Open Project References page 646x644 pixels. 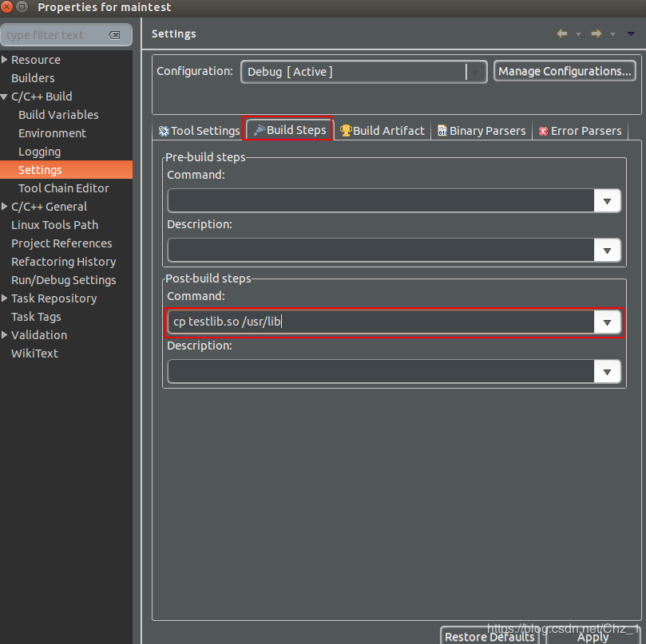61,243
